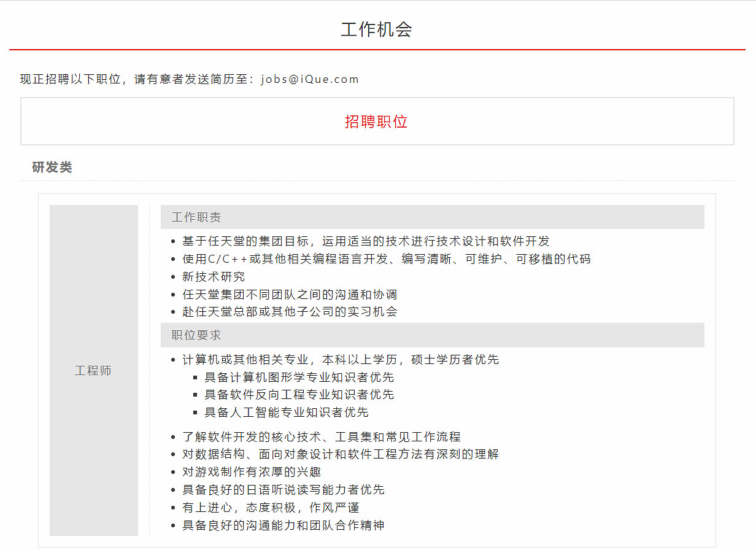This screenshot has height=550, width=756.
Task: Click the 职位要求 section header
Action: (x=196, y=335)
